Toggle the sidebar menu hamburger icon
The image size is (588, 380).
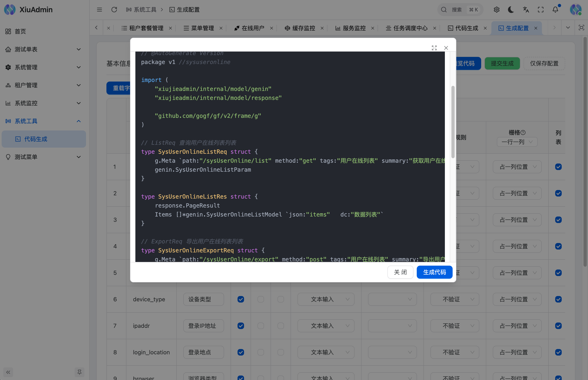(x=99, y=10)
